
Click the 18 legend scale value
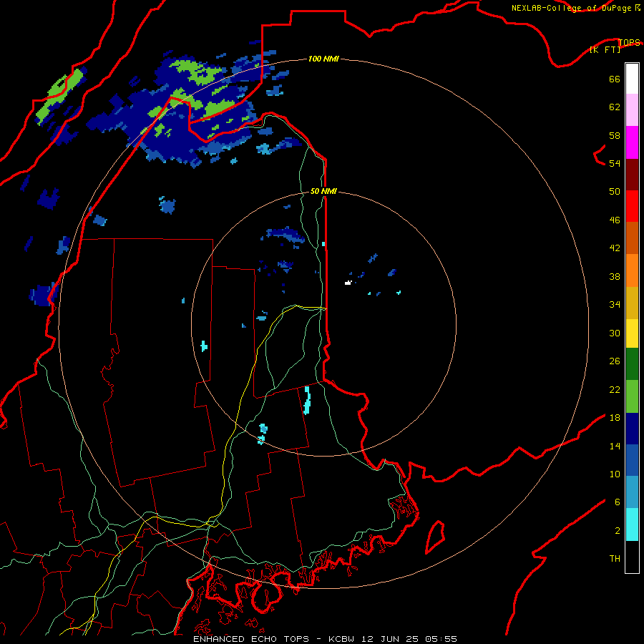pyautogui.click(x=615, y=418)
